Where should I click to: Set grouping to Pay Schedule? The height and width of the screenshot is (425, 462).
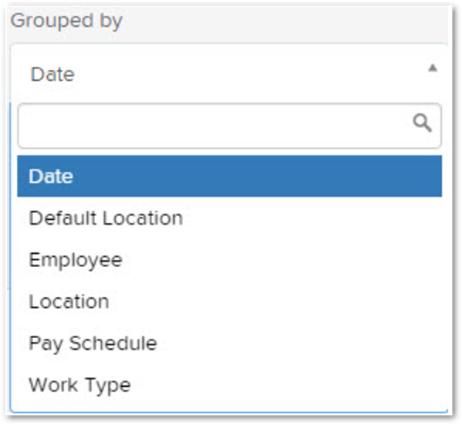pos(230,343)
